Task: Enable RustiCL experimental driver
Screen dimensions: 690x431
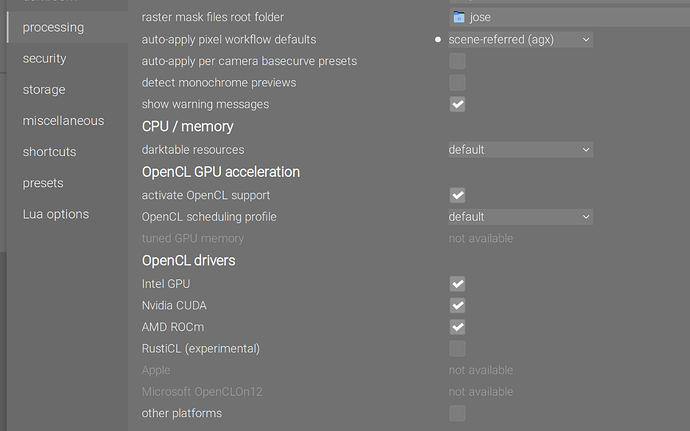Action: click(x=457, y=348)
